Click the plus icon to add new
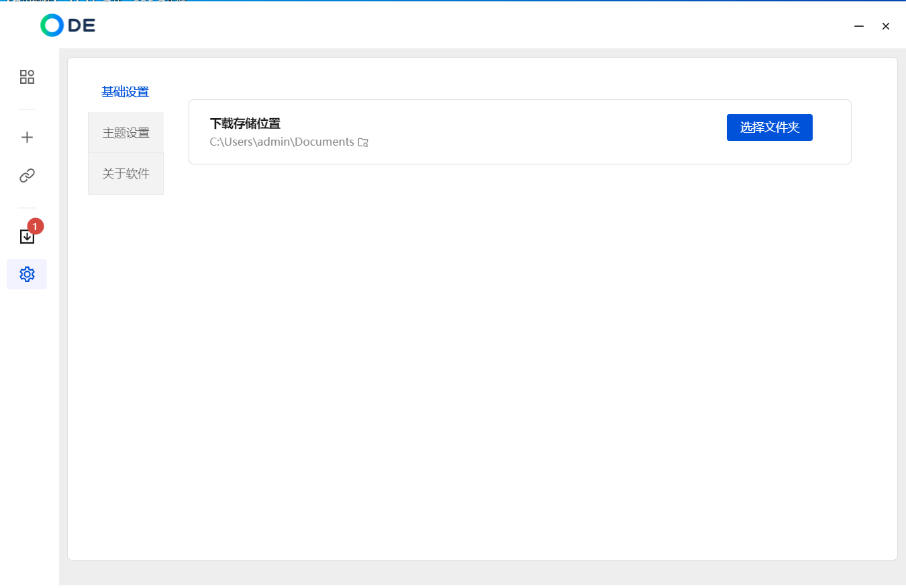This screenshot has height=588, width=906. tap(27, 138)
